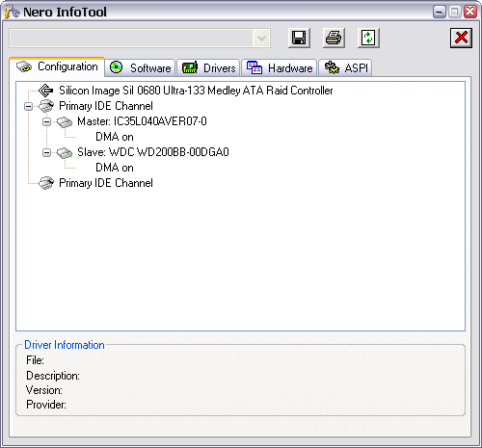This screenshot has height=448, width=482.
Task: Click the ASPI tab gears icon
Action: pos(332,67)
